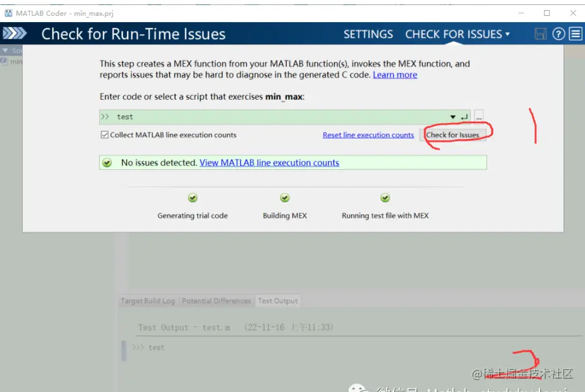Collapse the source tree triangle in left panel

[5, 50]
